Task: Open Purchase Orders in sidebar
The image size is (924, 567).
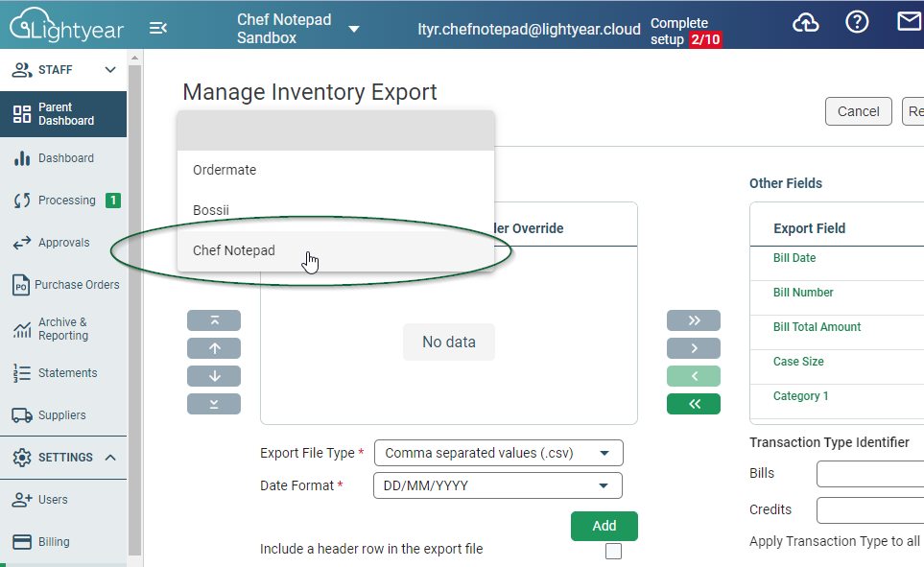Action: tap(63, 285)
